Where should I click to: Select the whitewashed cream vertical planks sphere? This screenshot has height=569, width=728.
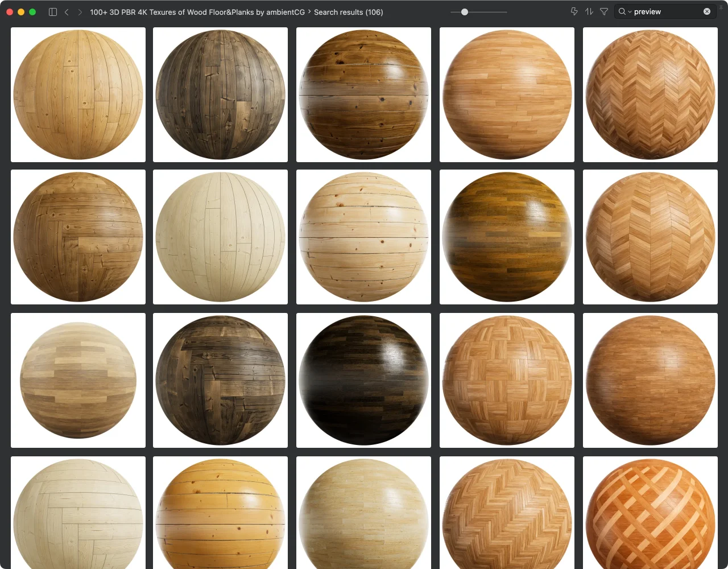(x=220, y=237)
